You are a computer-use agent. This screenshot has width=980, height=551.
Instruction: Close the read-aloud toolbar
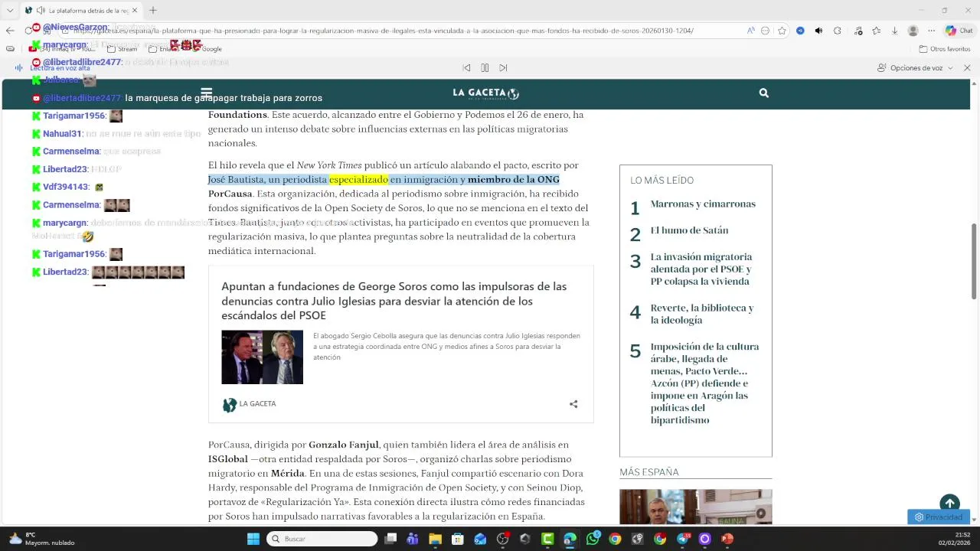coord(967,68)
